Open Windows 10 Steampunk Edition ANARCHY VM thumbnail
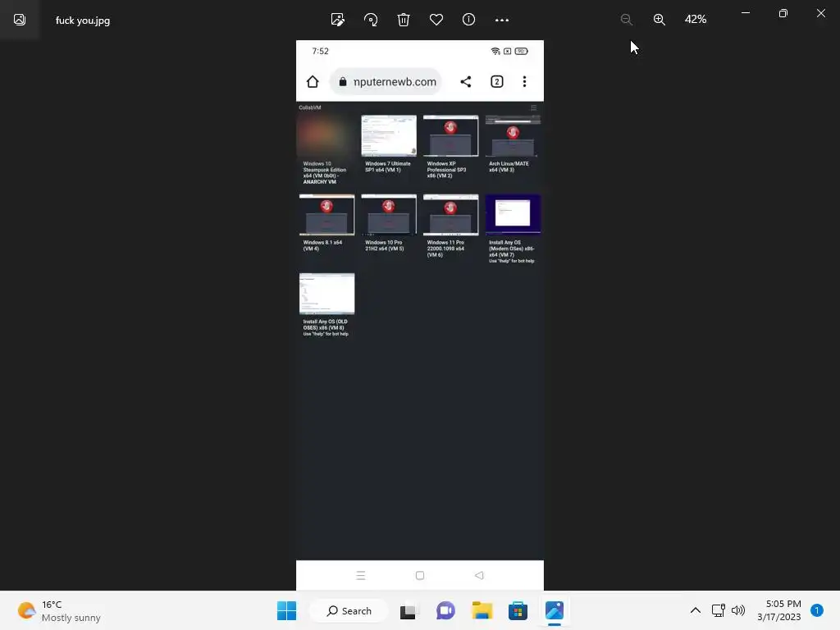Image resolution: width=840 pixels, height=630 pixels. 326,135
